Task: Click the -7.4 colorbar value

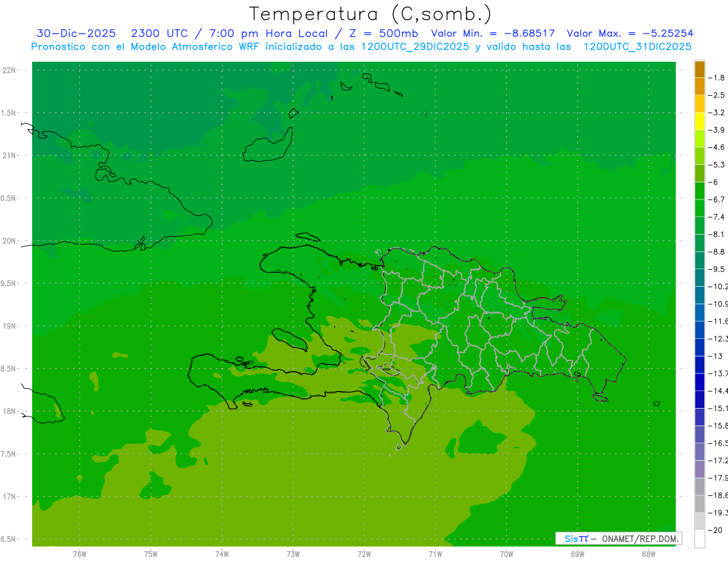Action: (x=716, y=216)
